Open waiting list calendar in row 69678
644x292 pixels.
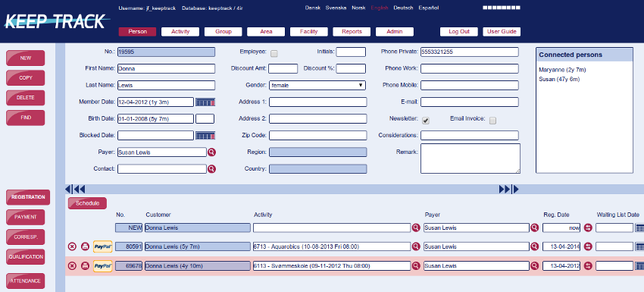pos(639,265)
